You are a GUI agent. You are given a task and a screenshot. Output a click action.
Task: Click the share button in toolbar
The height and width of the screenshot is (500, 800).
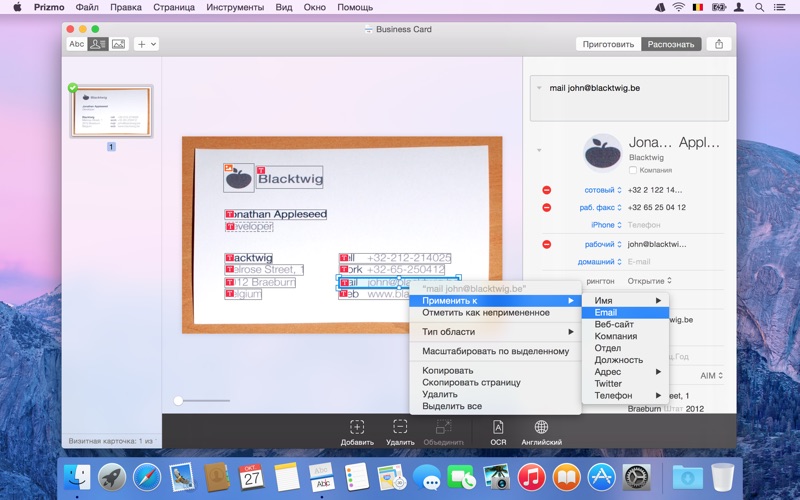(x=719, y=44)
